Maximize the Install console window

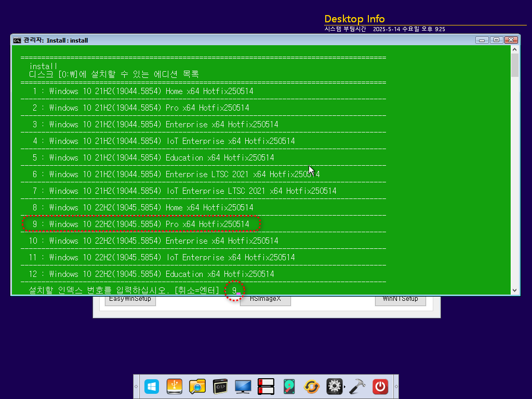click(496, 40)
